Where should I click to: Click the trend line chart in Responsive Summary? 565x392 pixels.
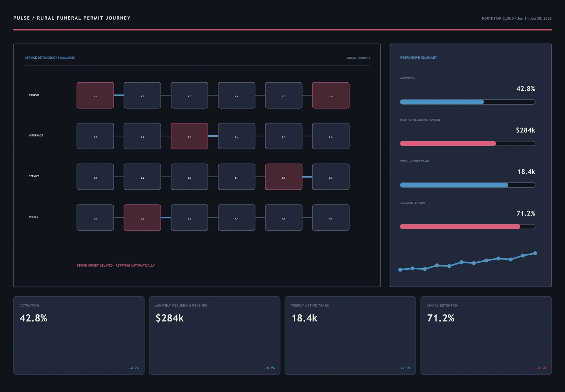click(468, 262)
